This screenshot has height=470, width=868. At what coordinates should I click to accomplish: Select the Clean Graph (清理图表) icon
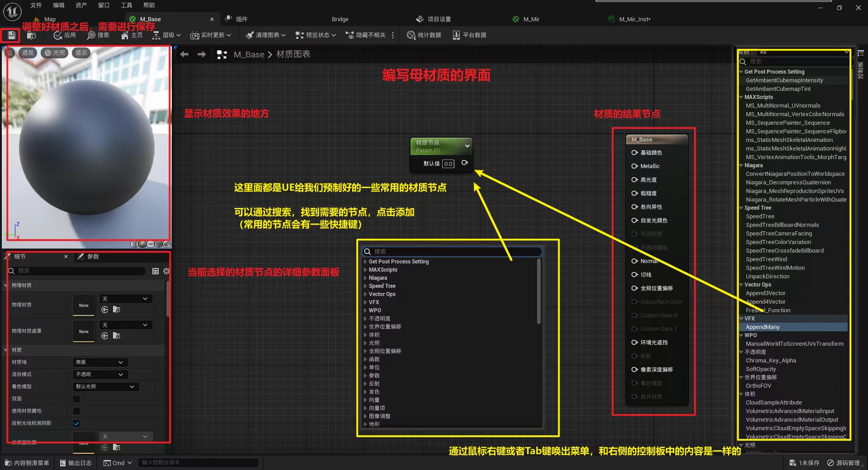[264, 35]
